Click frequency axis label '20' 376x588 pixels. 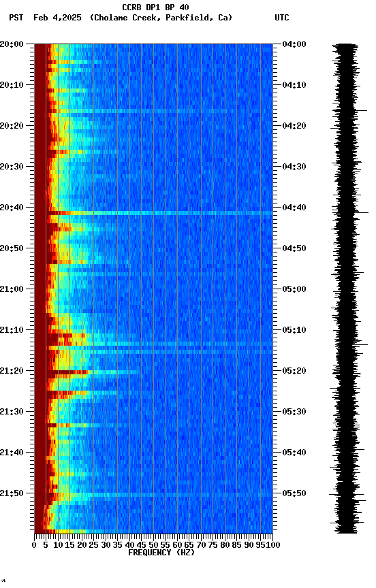coord(82,545)
